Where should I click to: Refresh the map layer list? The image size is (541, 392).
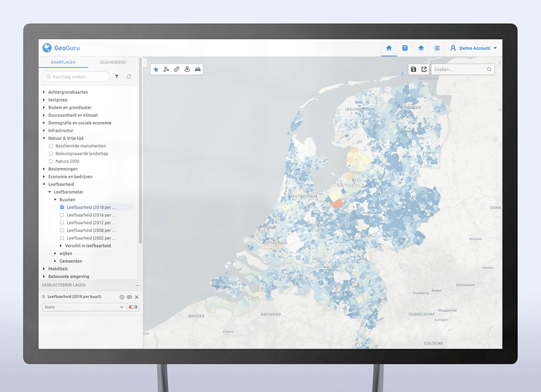129,77
